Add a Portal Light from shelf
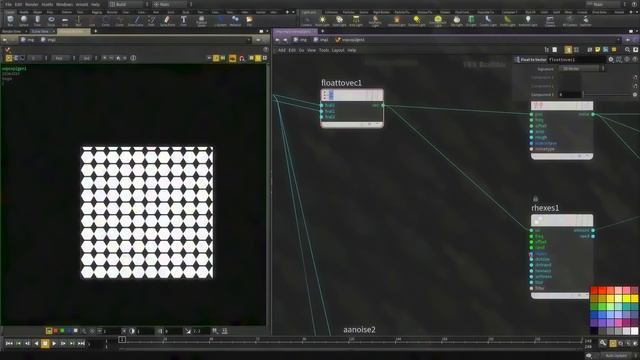 coord(507,20)
